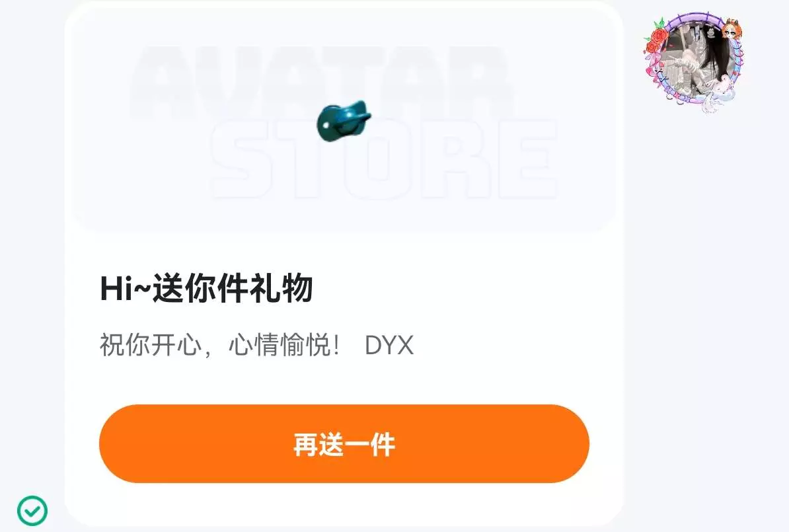The width and height of the screenshot is (789, 532).
Task: Click the teal pacifier gift item
Action: coord(344,121)
